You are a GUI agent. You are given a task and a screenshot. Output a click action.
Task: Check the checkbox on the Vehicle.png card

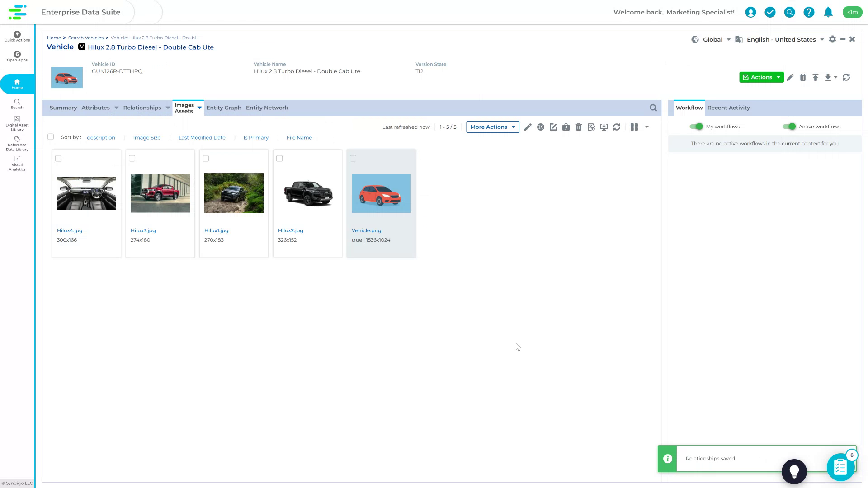click(x=353, y=158)
